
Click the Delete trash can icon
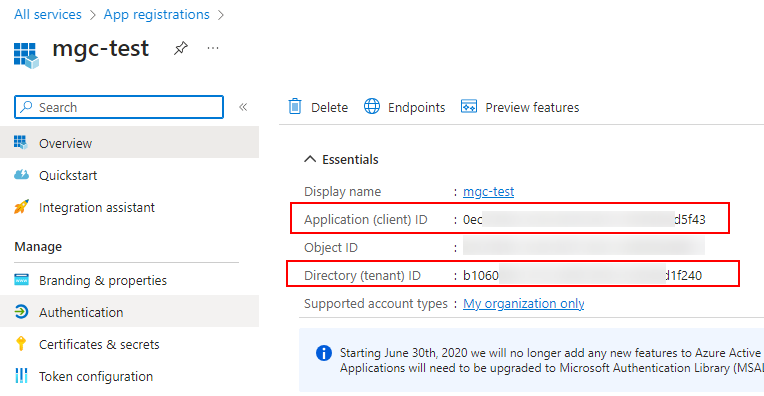pos(295,106)
